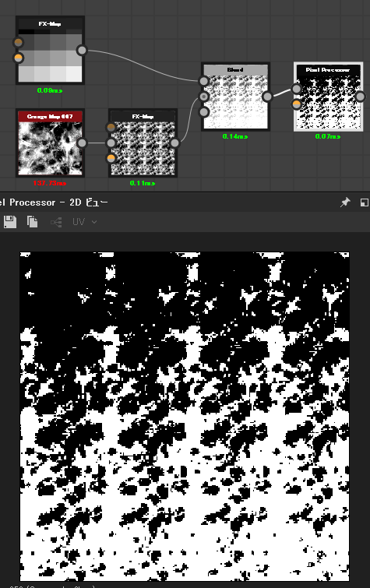Click the top foreground input pin of Blend
Screen dimensions: 370x588
click(204, 81)
